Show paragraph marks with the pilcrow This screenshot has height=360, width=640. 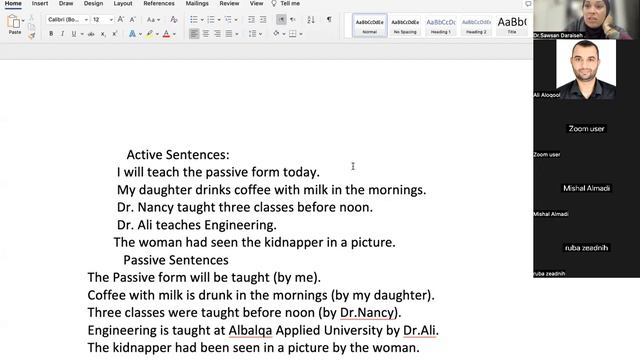coord(329,20)
